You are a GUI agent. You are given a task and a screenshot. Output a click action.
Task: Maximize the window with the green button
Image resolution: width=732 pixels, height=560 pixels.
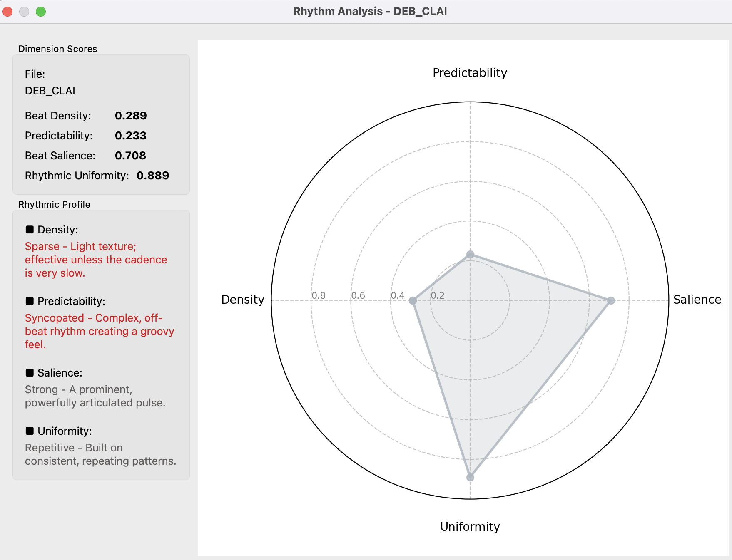41,12
